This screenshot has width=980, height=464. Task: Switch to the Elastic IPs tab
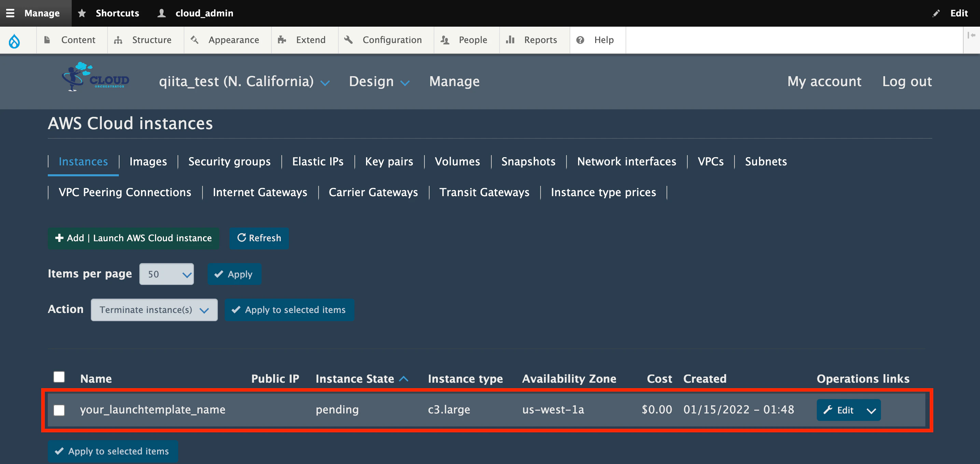[x=318, y=161]
